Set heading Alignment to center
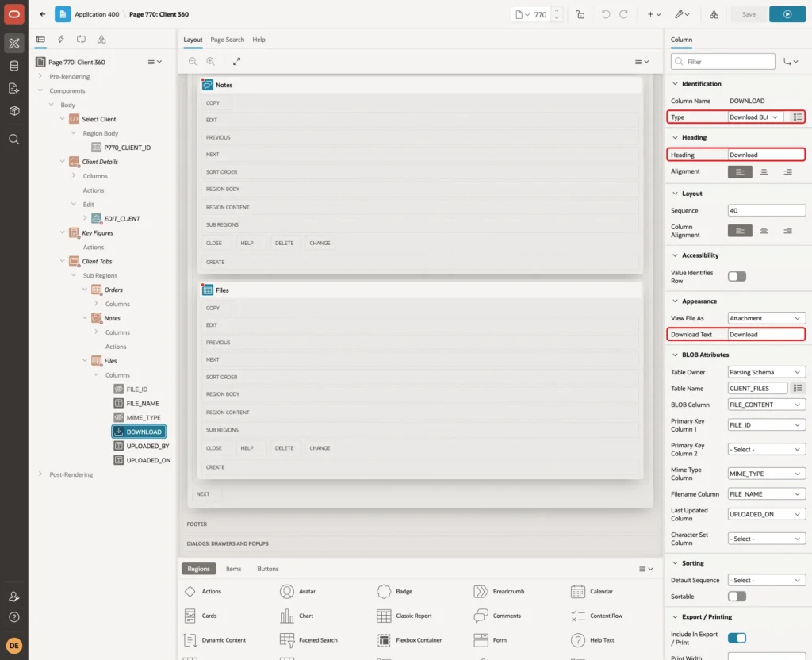Viewport: 812px width, 660px height. click(764, 172)
